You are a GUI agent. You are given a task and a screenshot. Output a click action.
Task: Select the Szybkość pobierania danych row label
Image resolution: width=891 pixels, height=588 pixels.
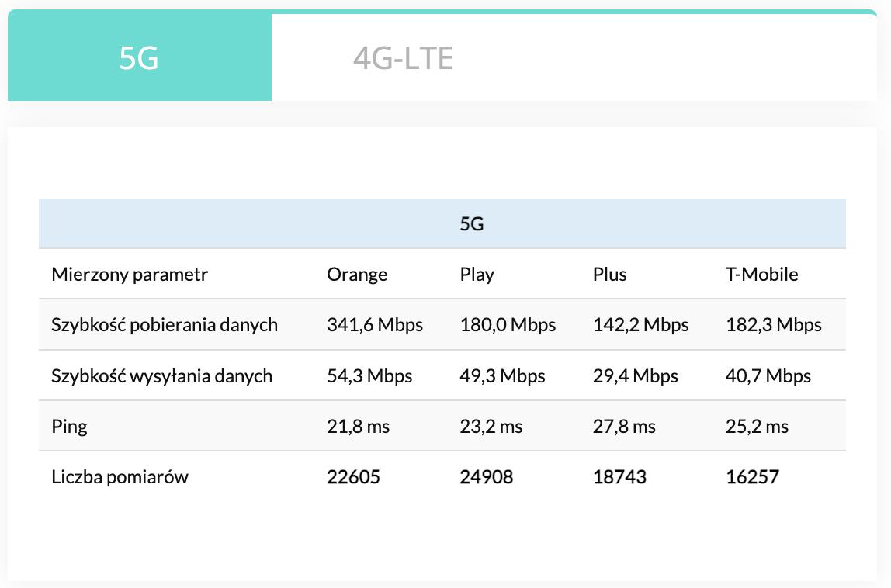(x=165, y=325)
